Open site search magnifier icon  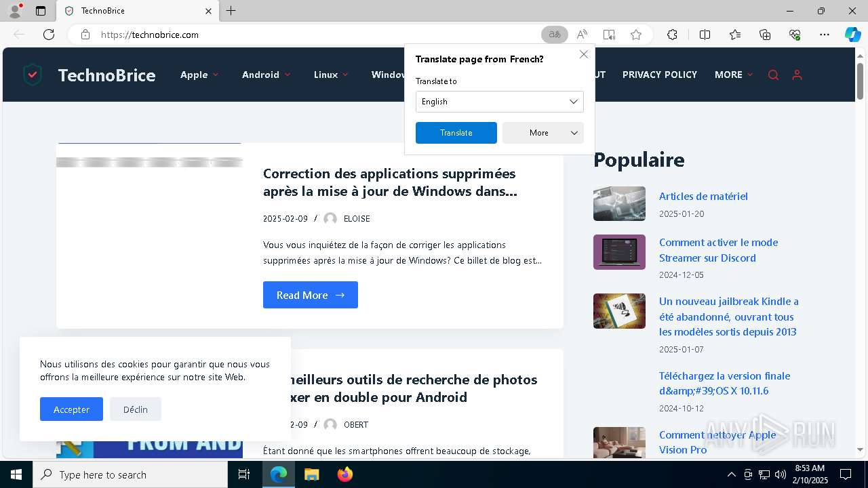(773, 75)
